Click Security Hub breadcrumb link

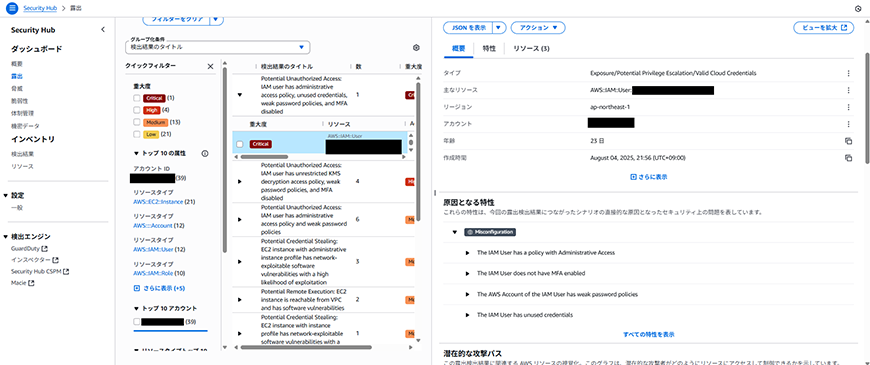pyautogui.click(x=40, y=9)
